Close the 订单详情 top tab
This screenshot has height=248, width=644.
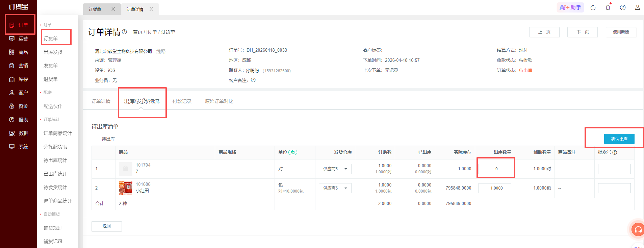point(151,9)
